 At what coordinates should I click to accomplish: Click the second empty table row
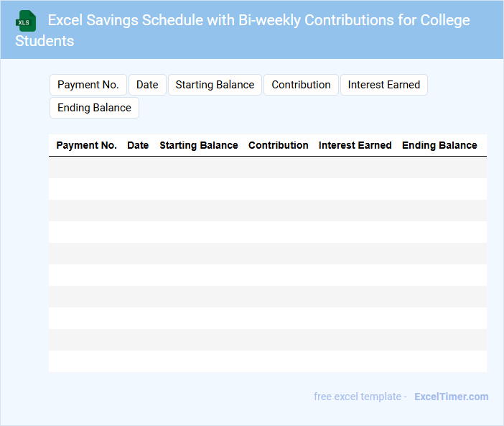click(x=267, y=189)
